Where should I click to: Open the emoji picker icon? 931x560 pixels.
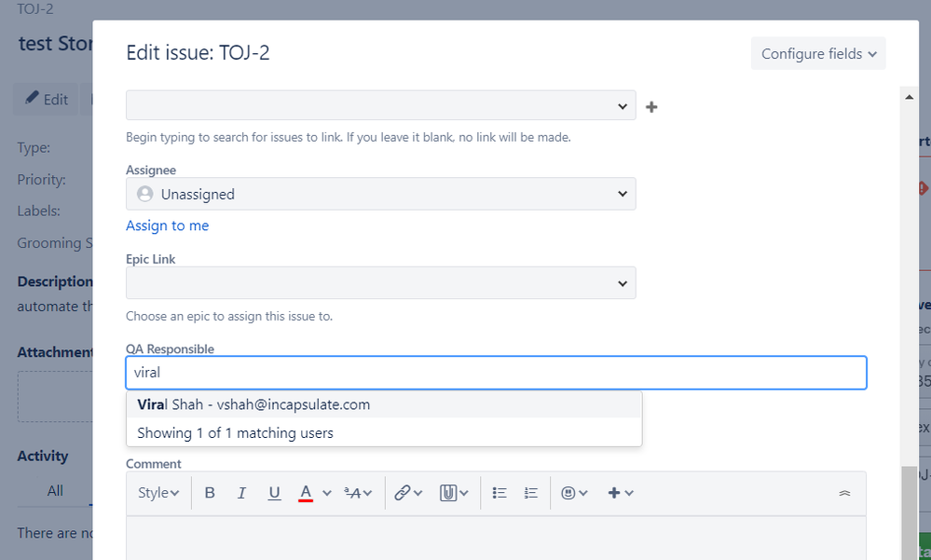pyautogui.click(x=568, y=493)
